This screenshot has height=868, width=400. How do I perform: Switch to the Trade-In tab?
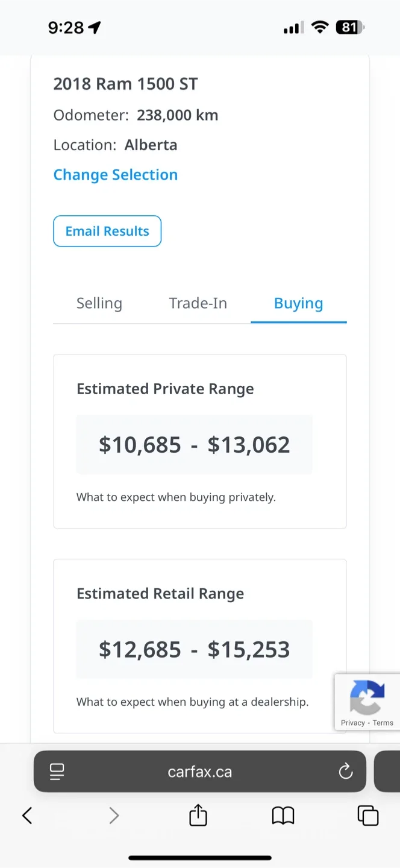click(x=198, y=303)
